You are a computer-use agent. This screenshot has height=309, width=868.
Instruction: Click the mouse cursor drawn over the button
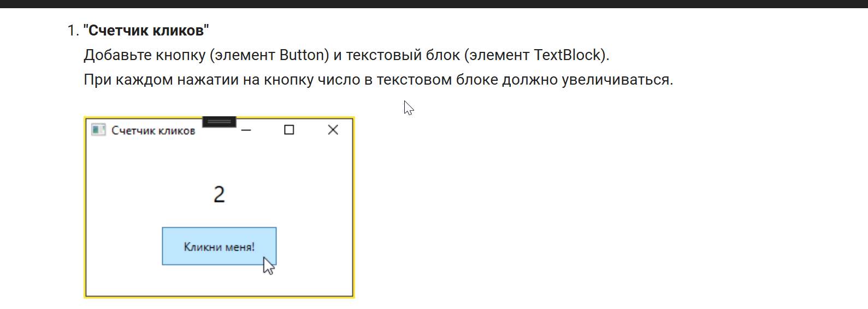coord(269,266)
